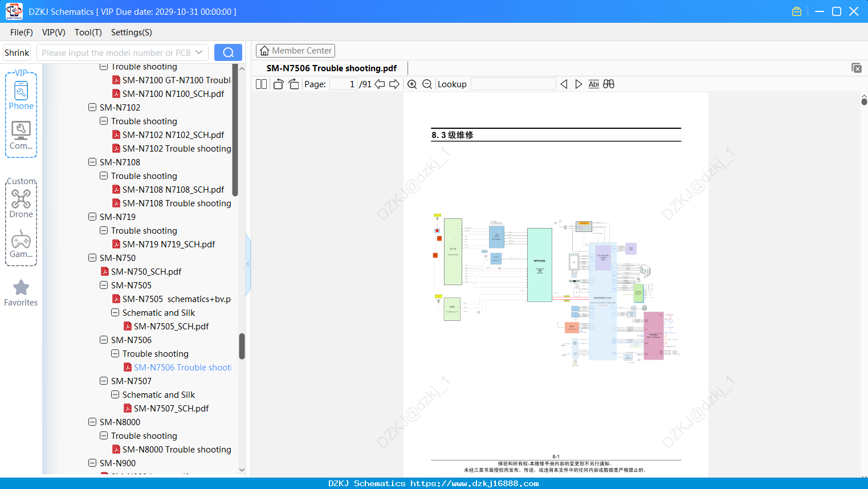
Task: Collapse the SM-N900 tree node
Action: coord(92,463)
